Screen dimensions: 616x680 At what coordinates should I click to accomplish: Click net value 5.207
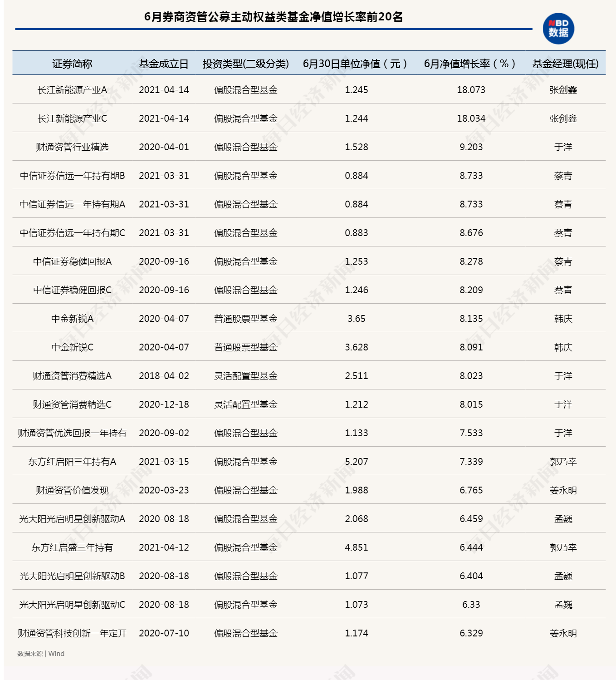[357, 462]
